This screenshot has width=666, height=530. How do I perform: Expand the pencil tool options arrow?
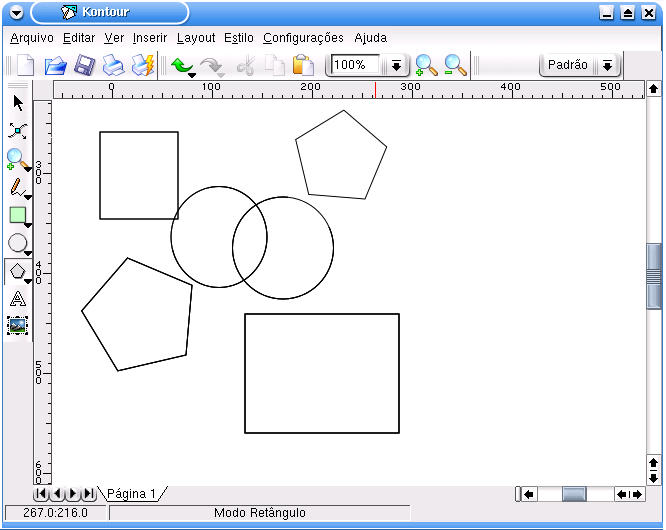coord(28,197)
